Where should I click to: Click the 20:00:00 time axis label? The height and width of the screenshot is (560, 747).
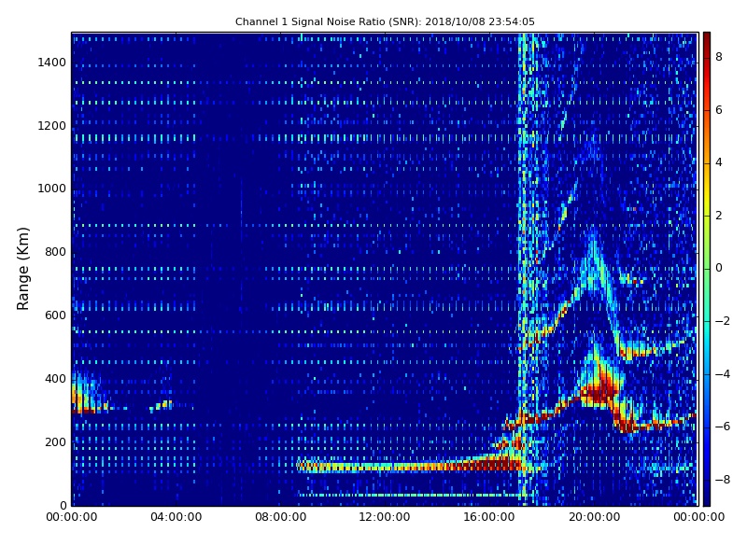tap(594, 517)
